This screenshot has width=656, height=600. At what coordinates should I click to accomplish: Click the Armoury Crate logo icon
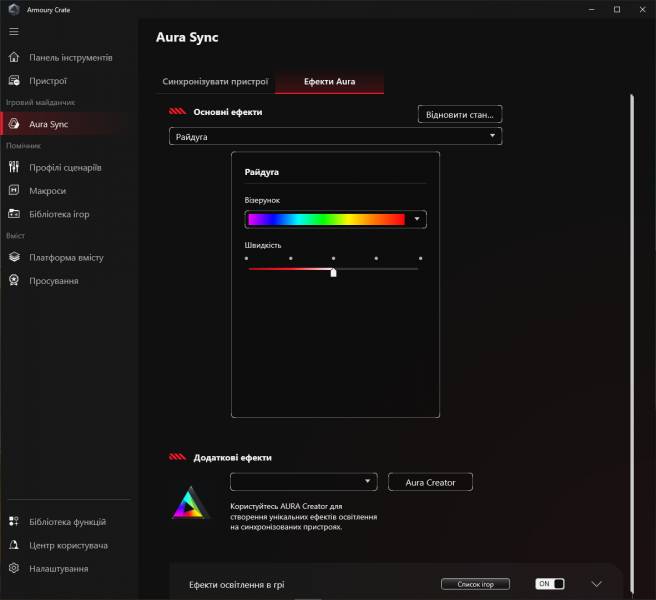pos(14,9)
